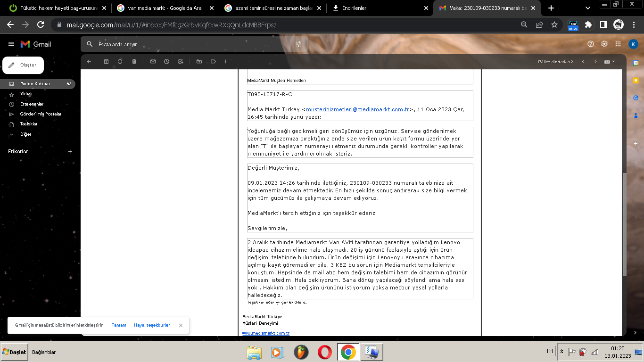
Task: Open Windows Media Player from the taskbar
Action: [277, 353]
